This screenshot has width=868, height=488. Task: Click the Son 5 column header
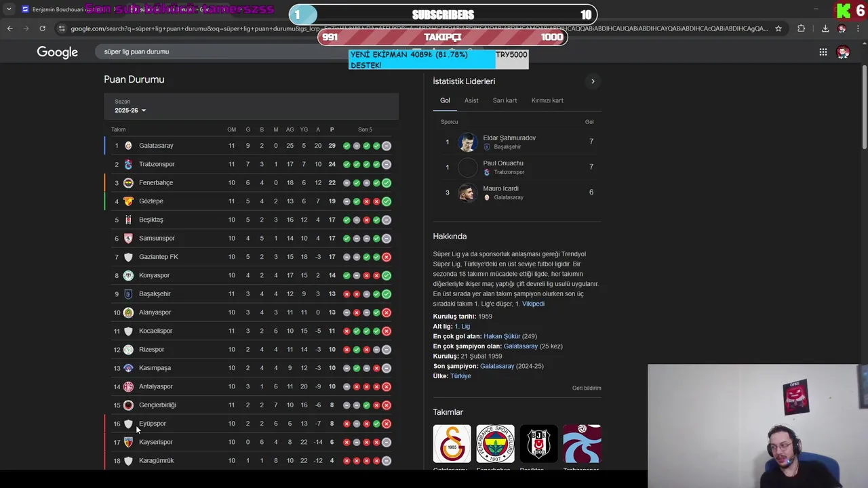coord(365,129)
